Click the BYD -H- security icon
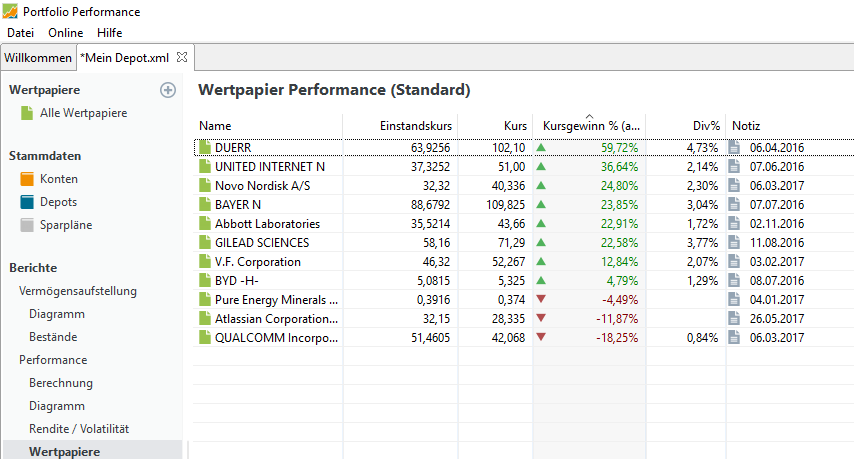This screenshot has width=854, height=459. click(x=205, y=280)
